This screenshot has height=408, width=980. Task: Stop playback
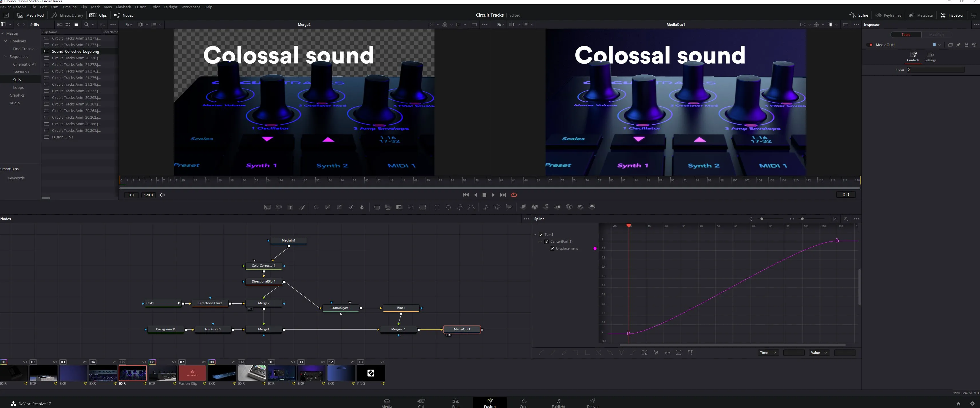tap(484, 195)
